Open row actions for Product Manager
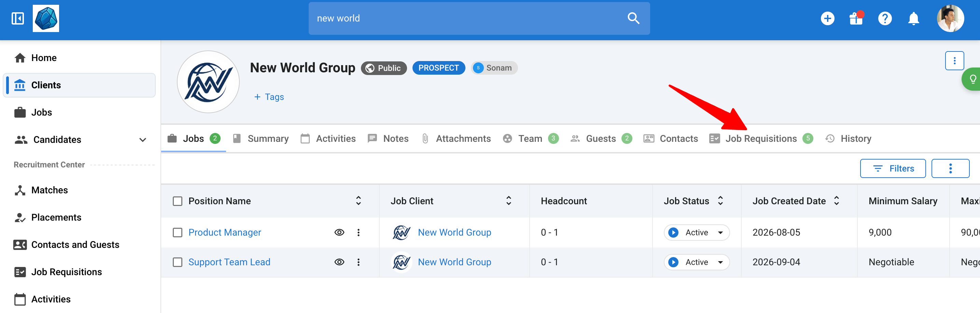The width and height of the screenshot is (980, 313). coord(359,233)
